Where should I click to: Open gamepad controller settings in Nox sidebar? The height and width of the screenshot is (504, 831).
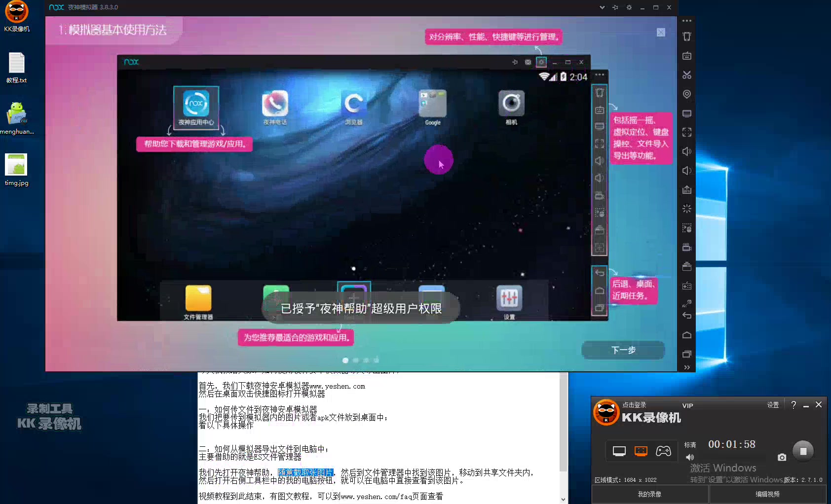pos(686,286)
